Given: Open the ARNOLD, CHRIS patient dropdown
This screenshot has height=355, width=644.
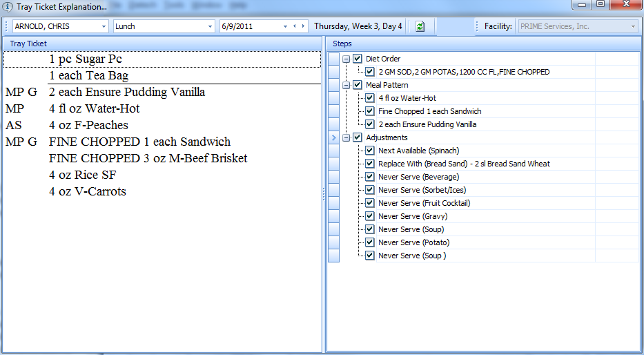Looking at the screenshot, I should (104, 26).
